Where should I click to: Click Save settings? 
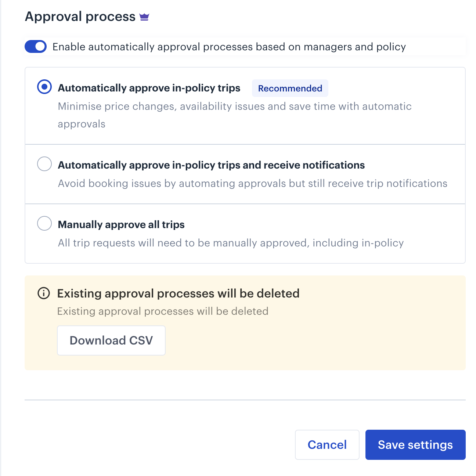[415, 445]
